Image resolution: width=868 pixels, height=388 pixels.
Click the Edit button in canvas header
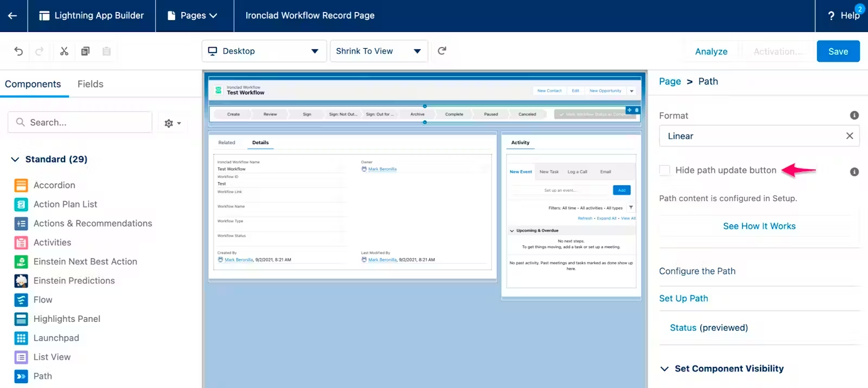pyautogui.click(x=576, y=90)
